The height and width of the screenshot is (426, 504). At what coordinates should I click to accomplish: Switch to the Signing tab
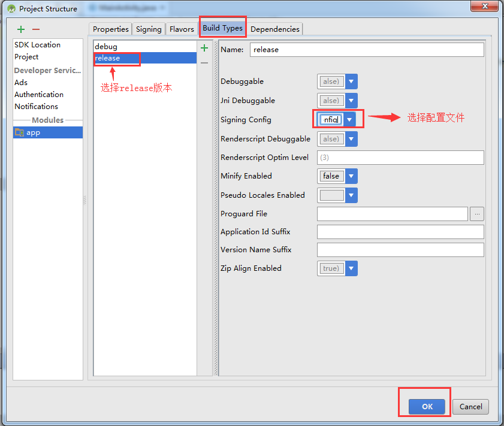click(x=148, y=29)
